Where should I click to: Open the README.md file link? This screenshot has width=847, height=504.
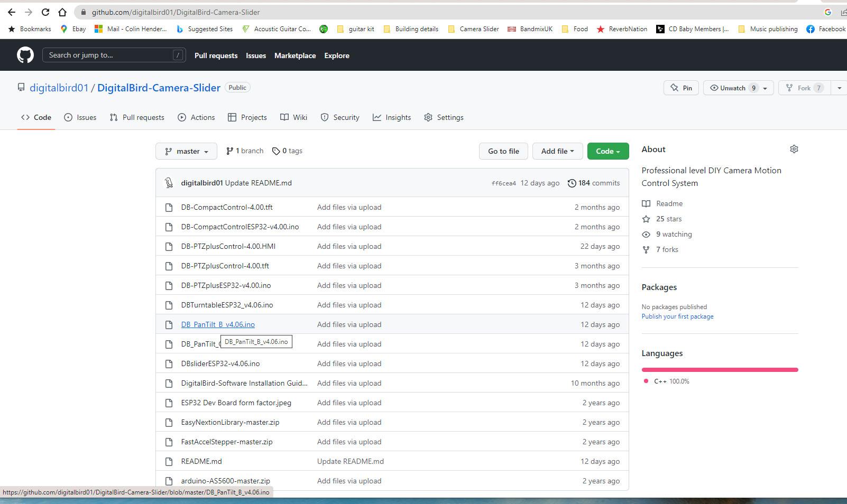tap(201, 461)
